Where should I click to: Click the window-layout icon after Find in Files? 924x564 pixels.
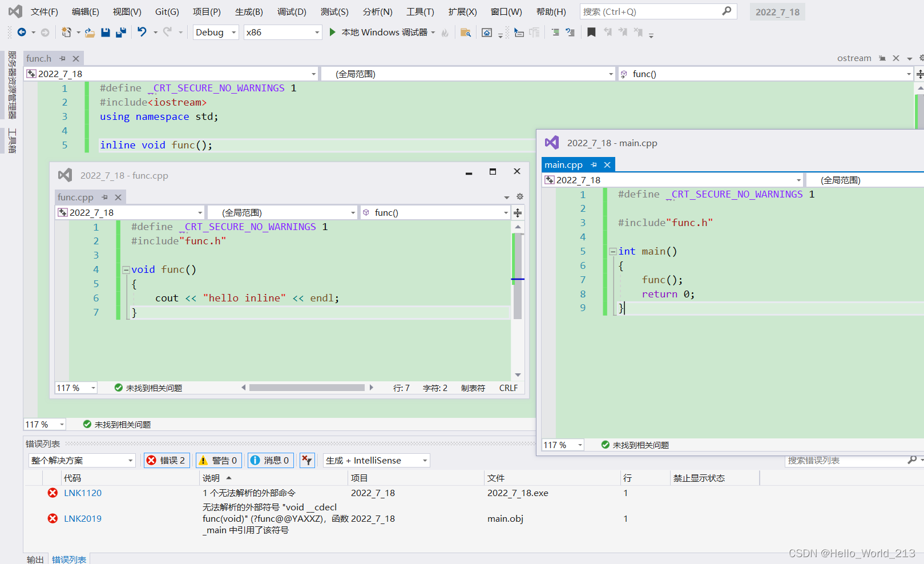click(487, 33)
